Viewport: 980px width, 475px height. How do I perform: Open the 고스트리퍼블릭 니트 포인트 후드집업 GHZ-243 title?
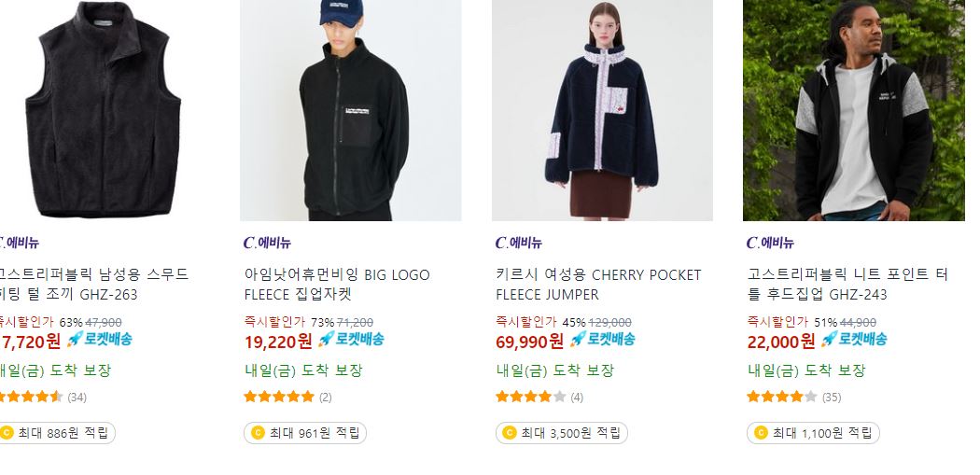[x=847, y=285]
